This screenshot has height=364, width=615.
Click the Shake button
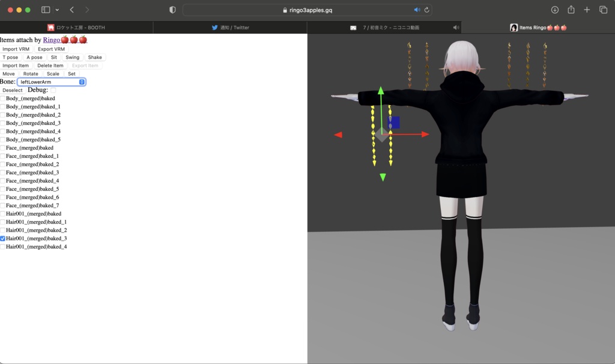point(95,57)
